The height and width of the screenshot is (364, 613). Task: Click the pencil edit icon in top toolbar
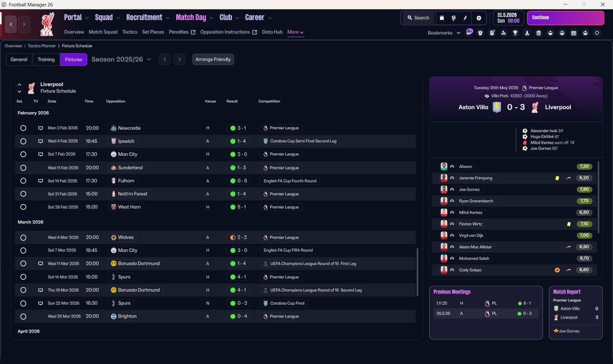coord(465,18)
